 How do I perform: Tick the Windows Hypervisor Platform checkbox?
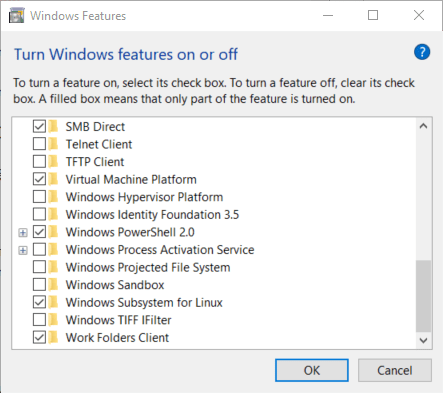click(39, 197)
